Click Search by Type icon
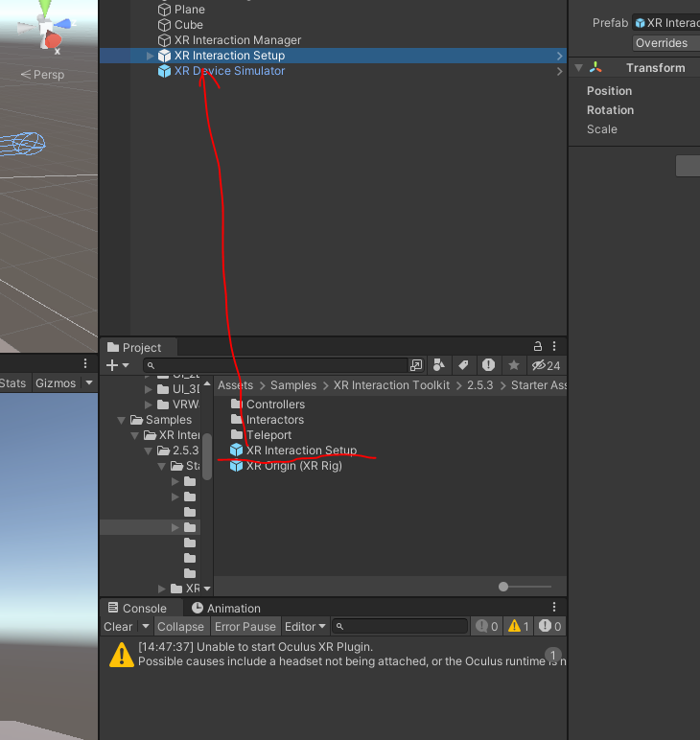700x740 pixels. point(439,365)
